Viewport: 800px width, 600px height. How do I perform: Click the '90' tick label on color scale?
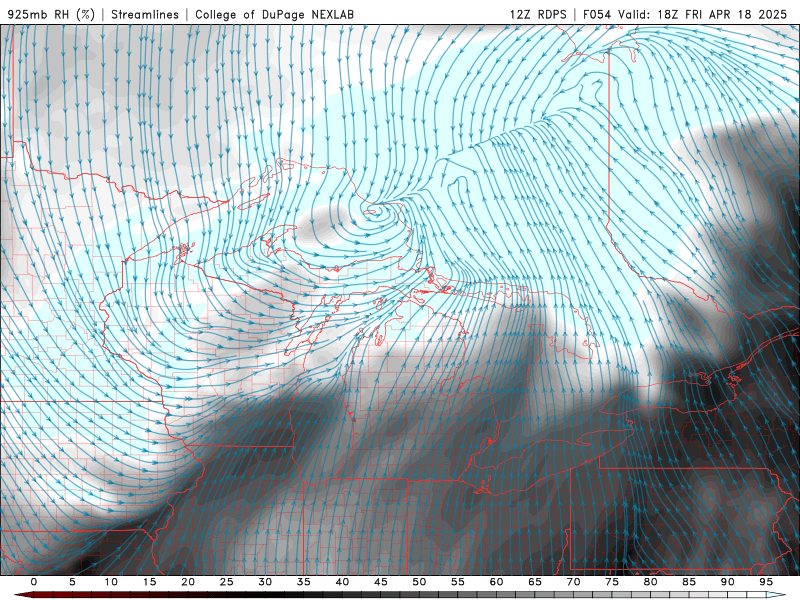[x=727, y=582]
